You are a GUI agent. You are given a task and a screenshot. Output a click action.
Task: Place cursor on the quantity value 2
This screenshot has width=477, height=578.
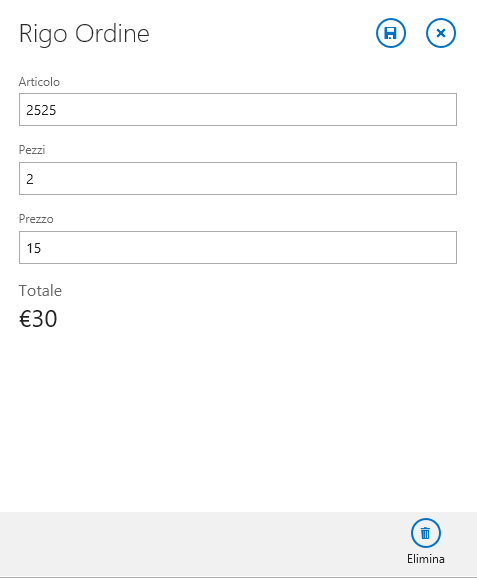click(30, 179)
